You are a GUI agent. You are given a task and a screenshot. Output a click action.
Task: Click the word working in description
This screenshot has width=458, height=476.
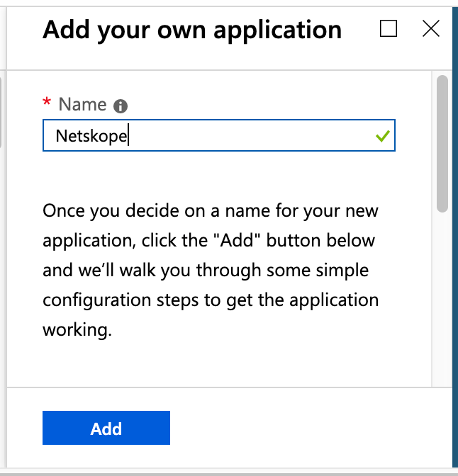[77, 329]
